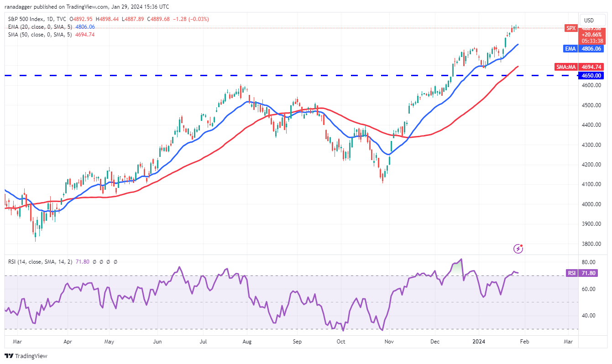Click the red SMA:MA badge on the price scale
The image size is (612, 364).
pyautogui.click(x=566, y=67)
